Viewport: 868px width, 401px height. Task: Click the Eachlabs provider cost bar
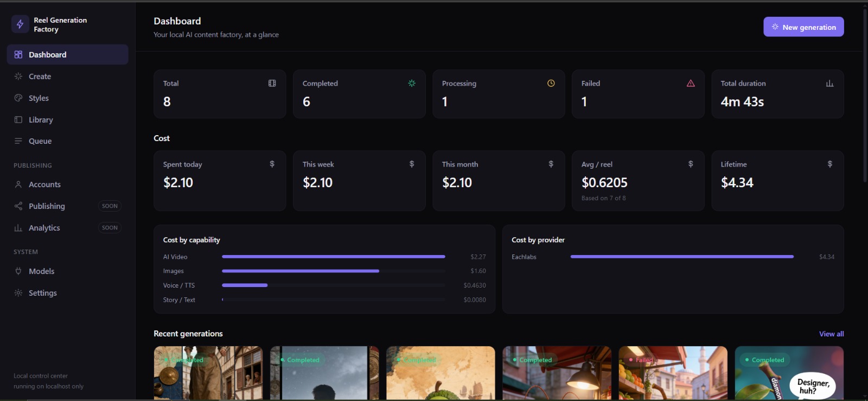pos(682,257)
